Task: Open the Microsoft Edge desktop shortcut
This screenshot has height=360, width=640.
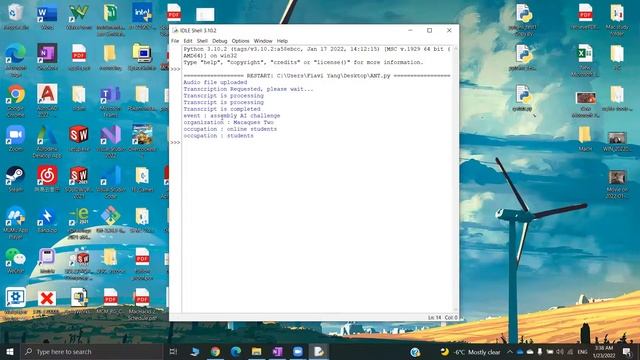Action: 16,58
